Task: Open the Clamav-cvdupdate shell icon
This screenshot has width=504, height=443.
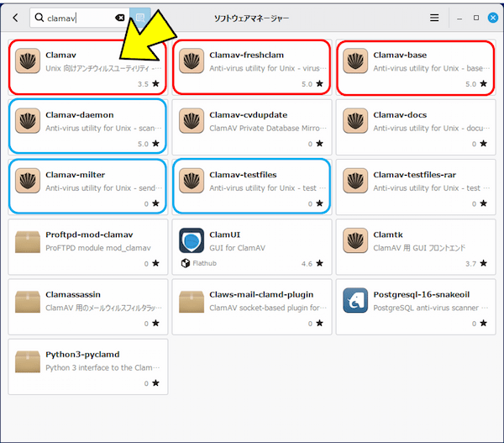Action: coord(192,121)
